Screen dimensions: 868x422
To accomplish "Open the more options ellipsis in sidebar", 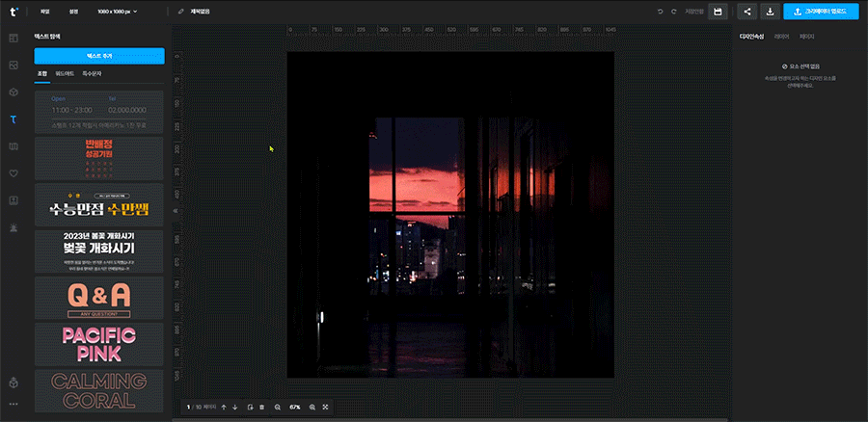I will [14, 404].
